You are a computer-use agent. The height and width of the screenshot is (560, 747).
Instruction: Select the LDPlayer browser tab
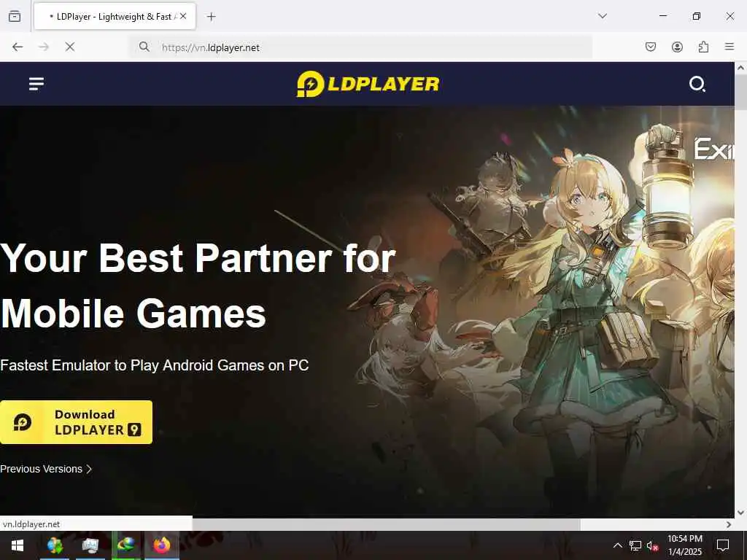(115, 16)
